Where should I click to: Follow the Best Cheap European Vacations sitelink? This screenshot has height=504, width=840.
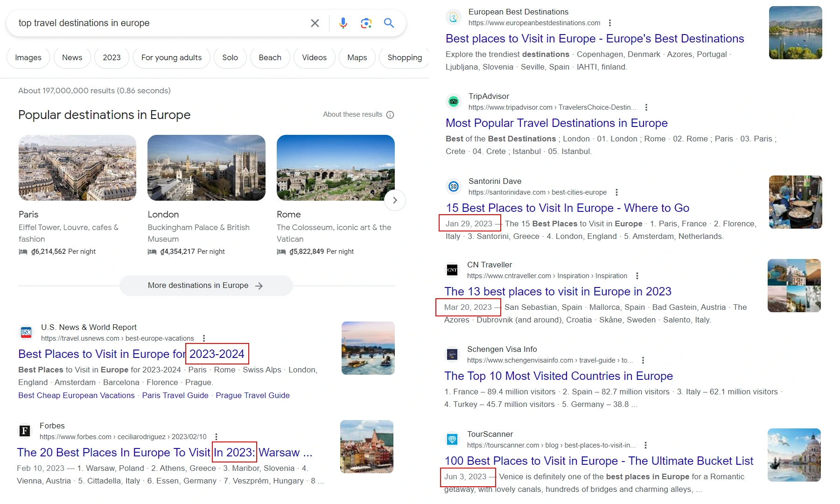(77, 395)
